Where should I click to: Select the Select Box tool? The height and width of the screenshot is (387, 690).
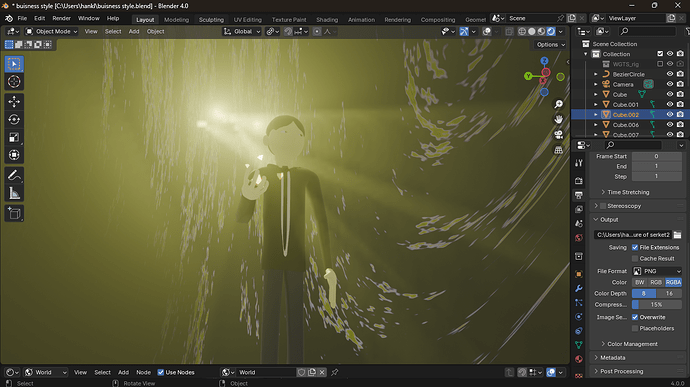(14, 64)
